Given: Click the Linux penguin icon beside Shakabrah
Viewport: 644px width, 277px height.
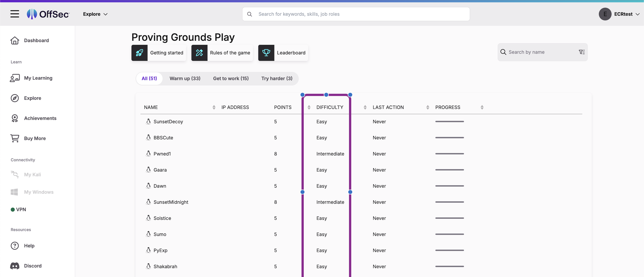Looking at the screenshot, I should 148,266.
